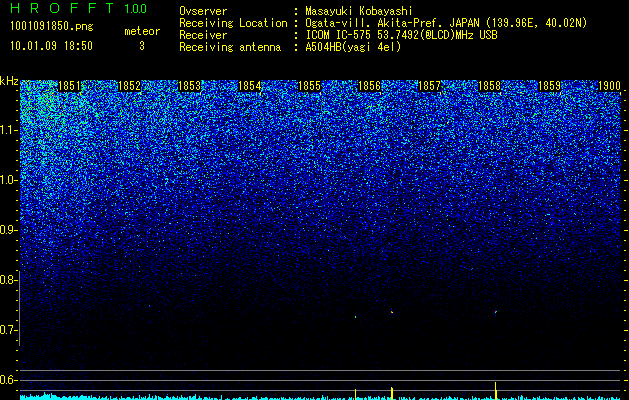Click the 1854 time marker

tap(250, 86)
